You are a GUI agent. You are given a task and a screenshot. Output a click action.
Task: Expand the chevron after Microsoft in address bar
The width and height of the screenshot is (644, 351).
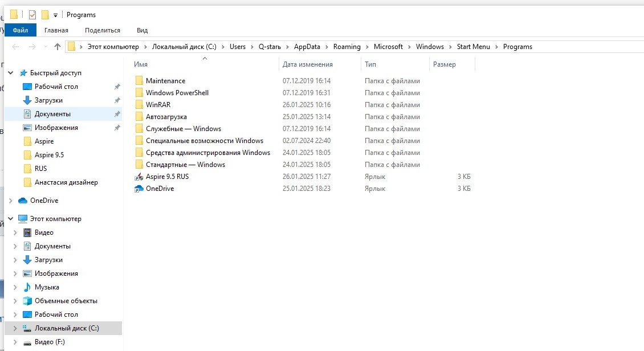point(409,47)
